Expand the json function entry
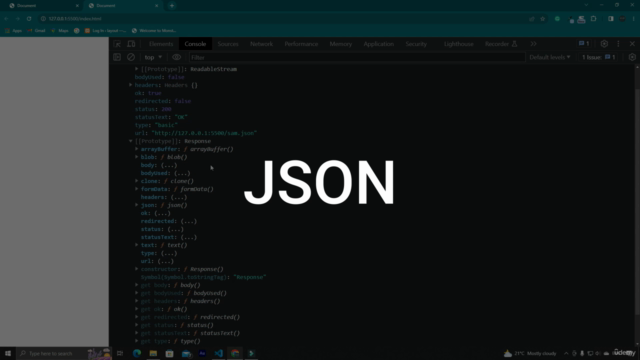 click(x=137, y=205)
